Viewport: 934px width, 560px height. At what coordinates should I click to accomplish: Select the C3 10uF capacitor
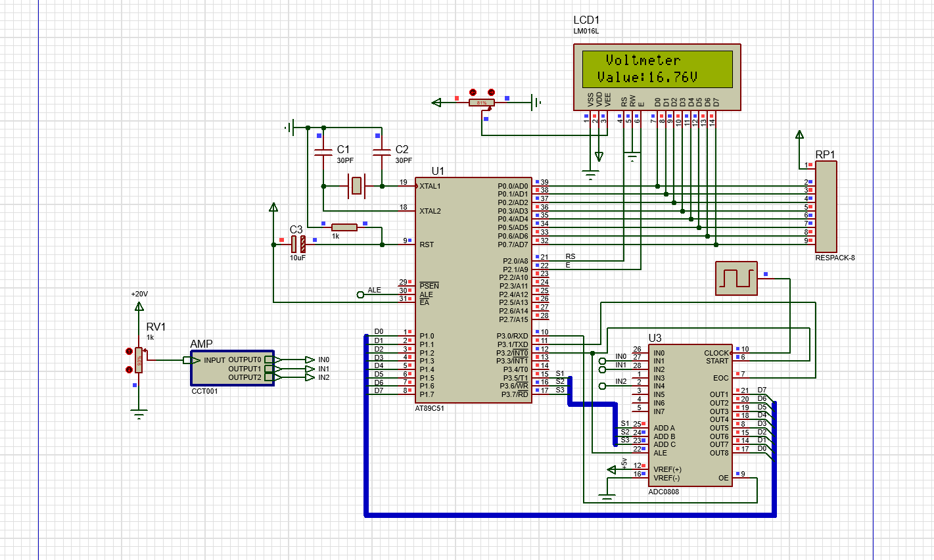(298, 245)
